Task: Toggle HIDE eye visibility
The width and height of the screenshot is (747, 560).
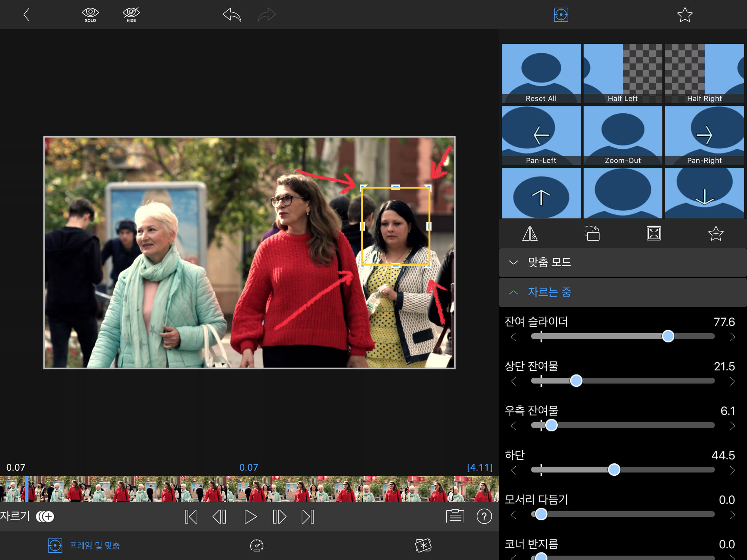Action: coord(131,15)
